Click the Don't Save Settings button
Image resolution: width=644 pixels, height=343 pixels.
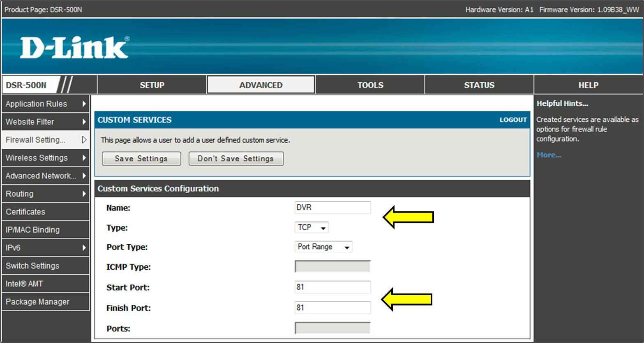tap(236, 159)
